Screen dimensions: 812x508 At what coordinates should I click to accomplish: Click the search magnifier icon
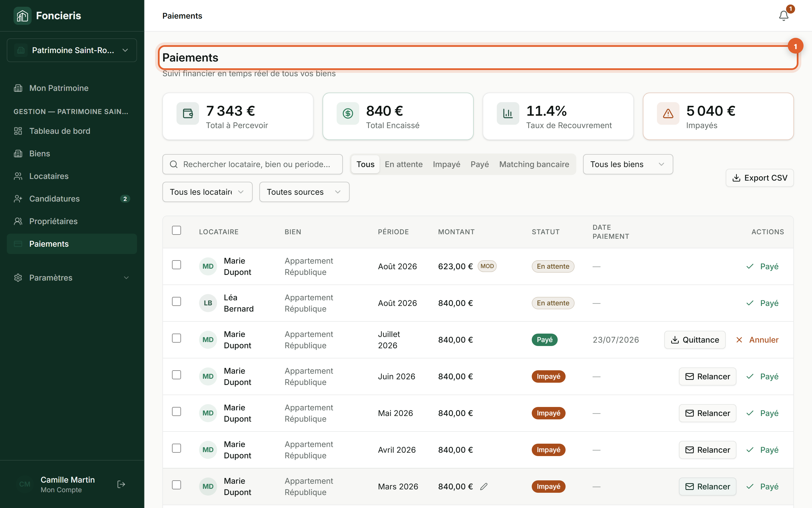pyautogui.click(x=173, y=164)
